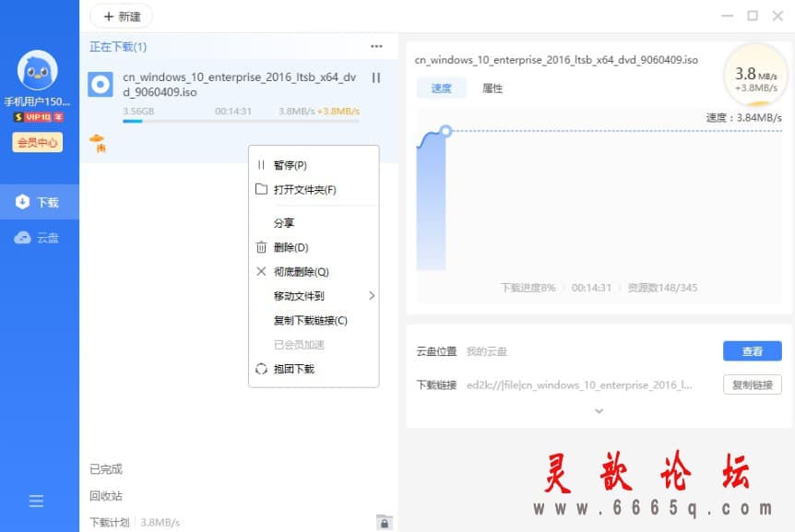This screenshot has height=532, width=795.
Task: Open the 云盘 section in sidebar
Action: point(40,238)
